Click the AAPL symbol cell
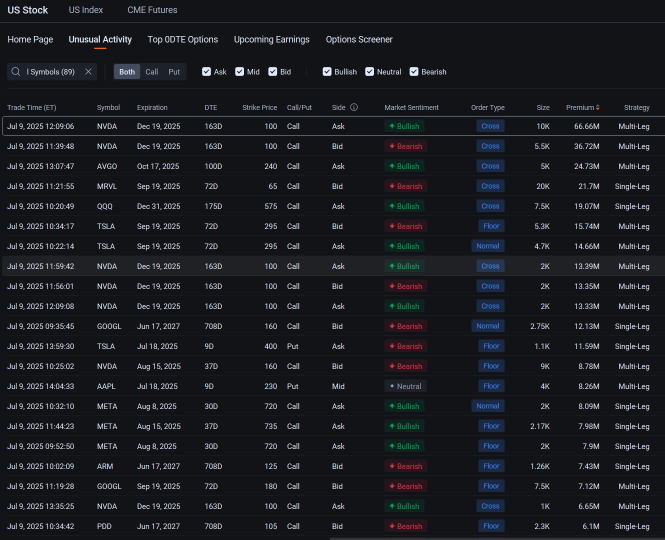 106,386
